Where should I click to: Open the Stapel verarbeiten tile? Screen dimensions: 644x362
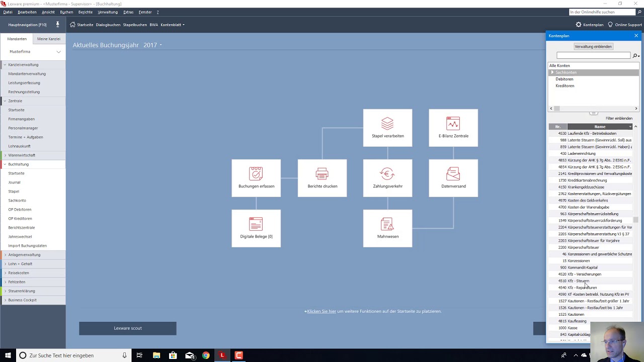coord(387,128)
